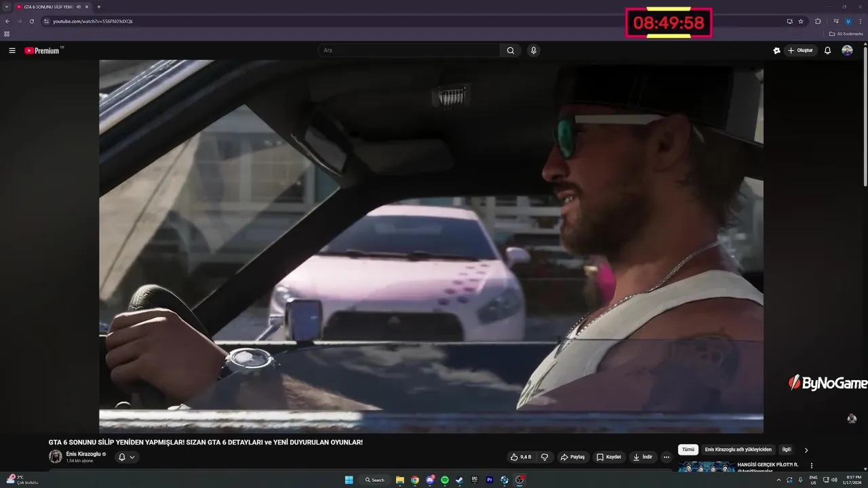
Task: Open Discord from the taskbar
Action: pos(430,480)
